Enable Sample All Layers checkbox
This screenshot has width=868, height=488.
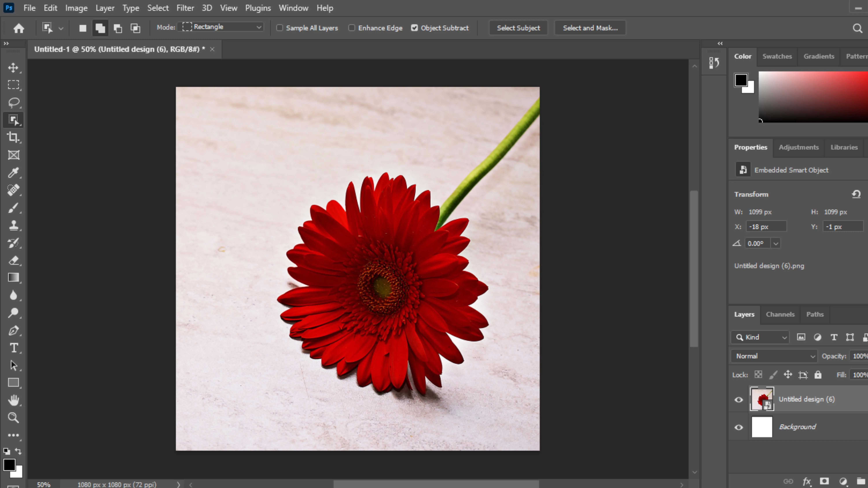click(280, 28)
